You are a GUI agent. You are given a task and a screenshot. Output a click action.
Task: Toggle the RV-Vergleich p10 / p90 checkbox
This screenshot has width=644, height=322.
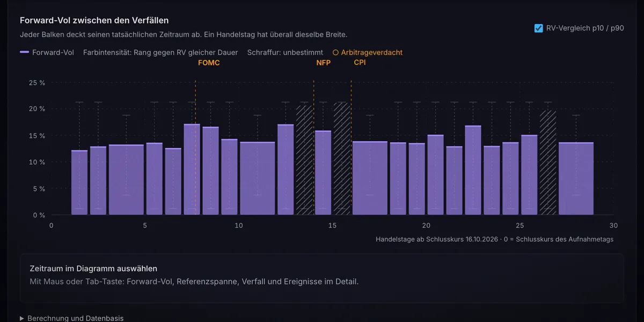click(539, 28)
